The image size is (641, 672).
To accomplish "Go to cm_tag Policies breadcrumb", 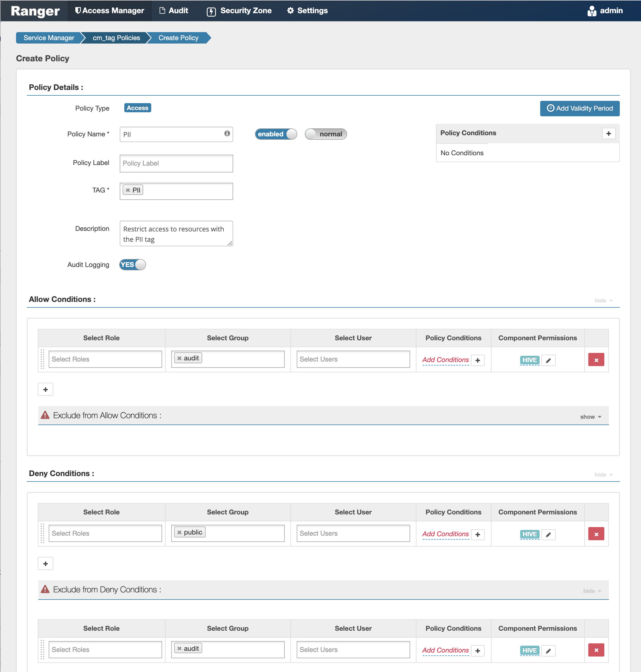I will [116, 38].
